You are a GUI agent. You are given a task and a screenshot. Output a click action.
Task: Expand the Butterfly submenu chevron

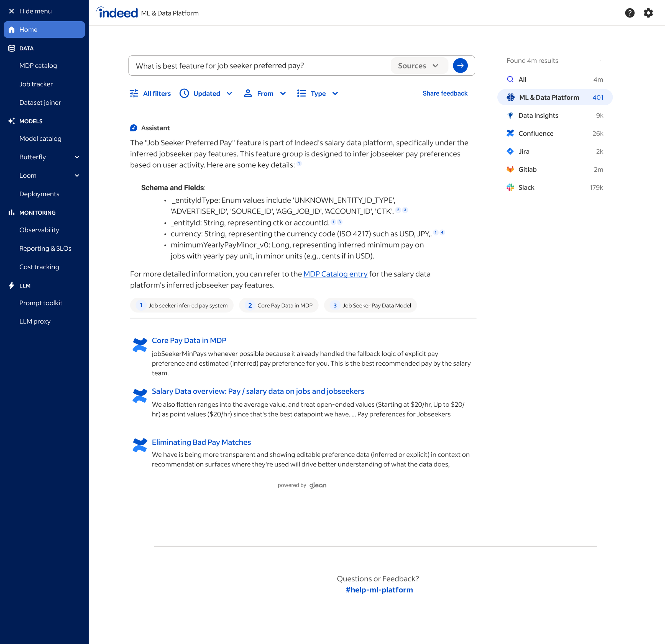[x=77, y=157]
